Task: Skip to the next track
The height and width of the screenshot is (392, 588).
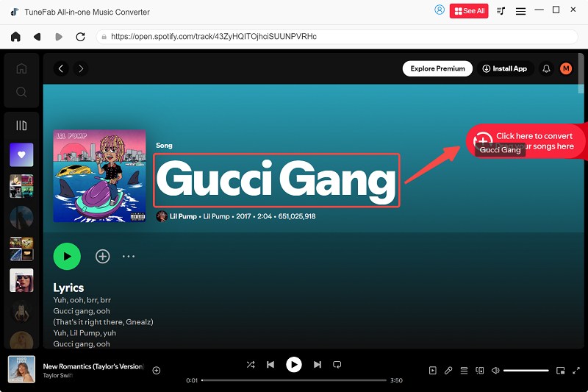Action: tap(318, 365)
